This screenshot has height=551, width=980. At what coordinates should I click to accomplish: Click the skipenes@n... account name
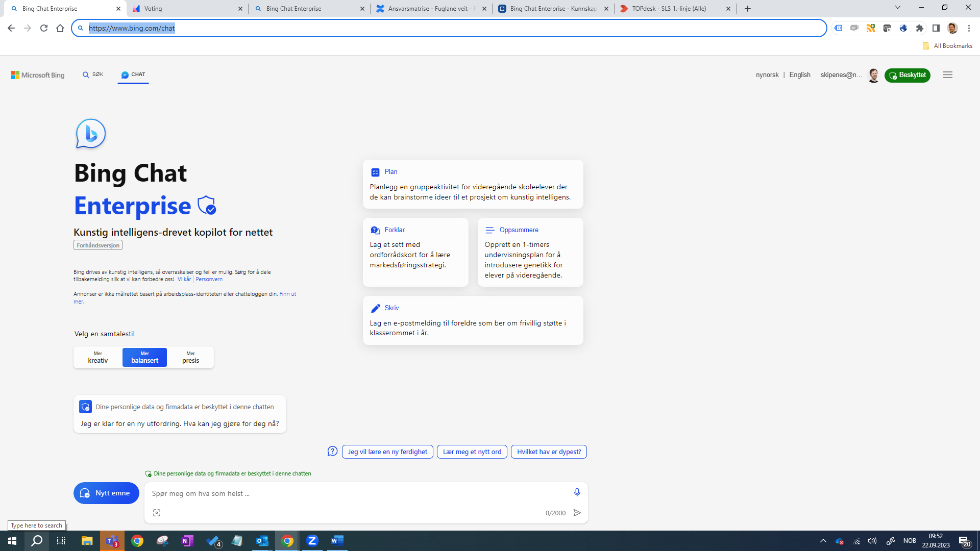(841, 75)
